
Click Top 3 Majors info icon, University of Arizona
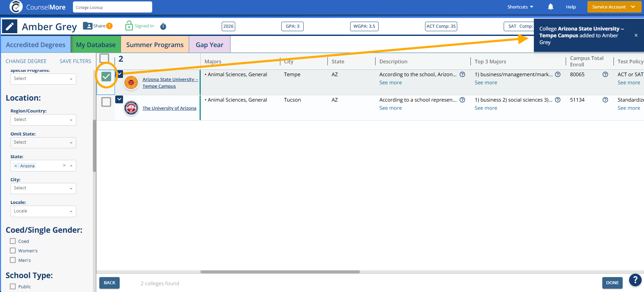pos(558,100)
